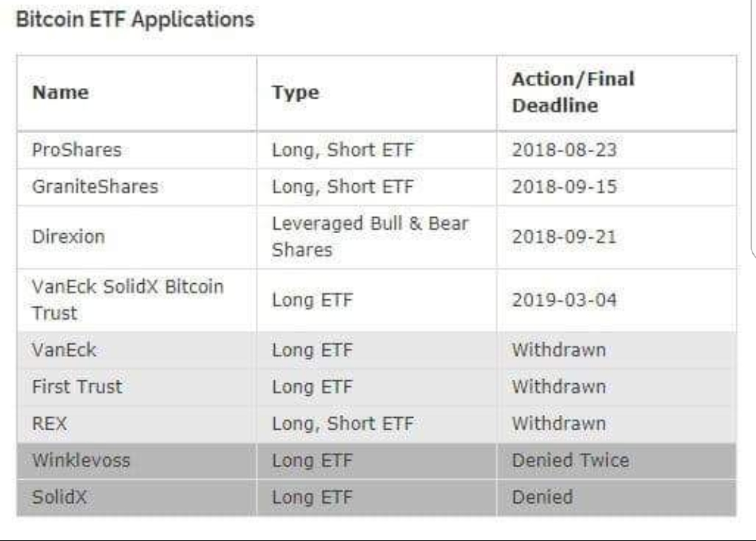This screenshot has width=756, height=541.
Task: Select the SolidX name in last row
Action: point(60,497)
